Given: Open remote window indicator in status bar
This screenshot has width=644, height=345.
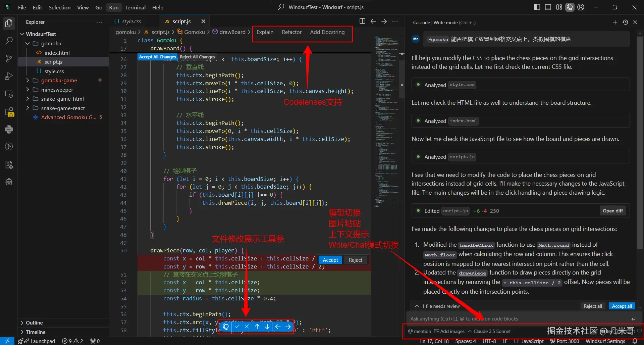Looking at the screenshot, I should tap(7, 341).
